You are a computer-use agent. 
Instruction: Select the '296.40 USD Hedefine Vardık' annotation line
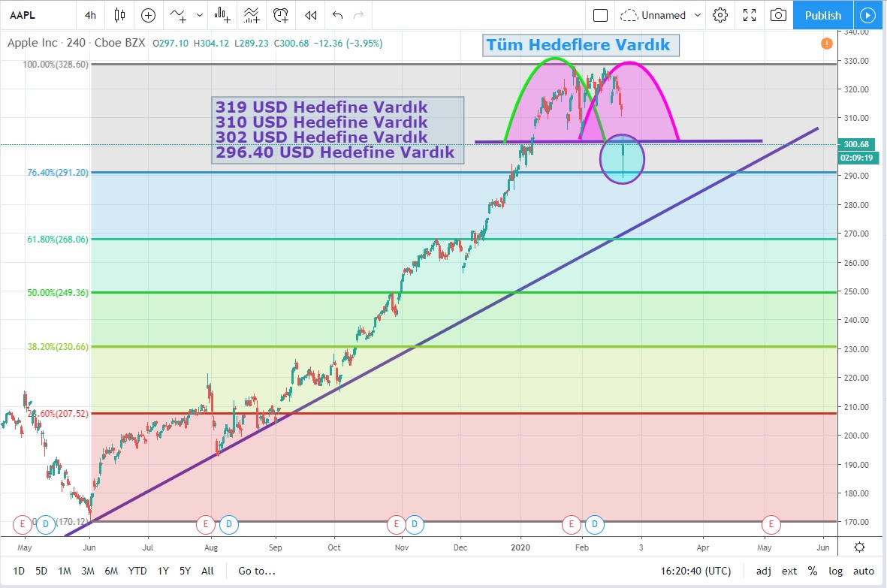tap(335, 152)
